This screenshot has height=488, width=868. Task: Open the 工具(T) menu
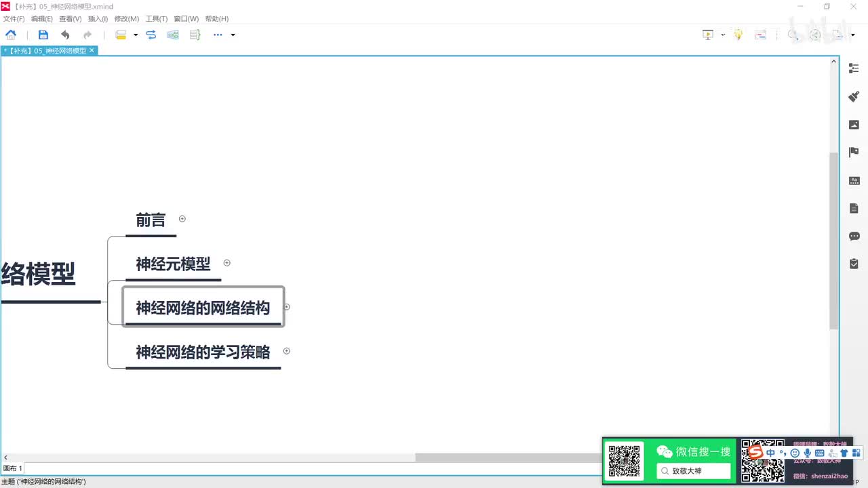[x=157, y=19]
